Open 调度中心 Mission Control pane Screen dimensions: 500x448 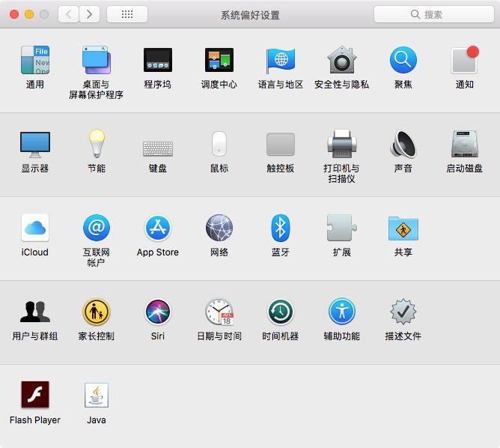tap(219, 60)
